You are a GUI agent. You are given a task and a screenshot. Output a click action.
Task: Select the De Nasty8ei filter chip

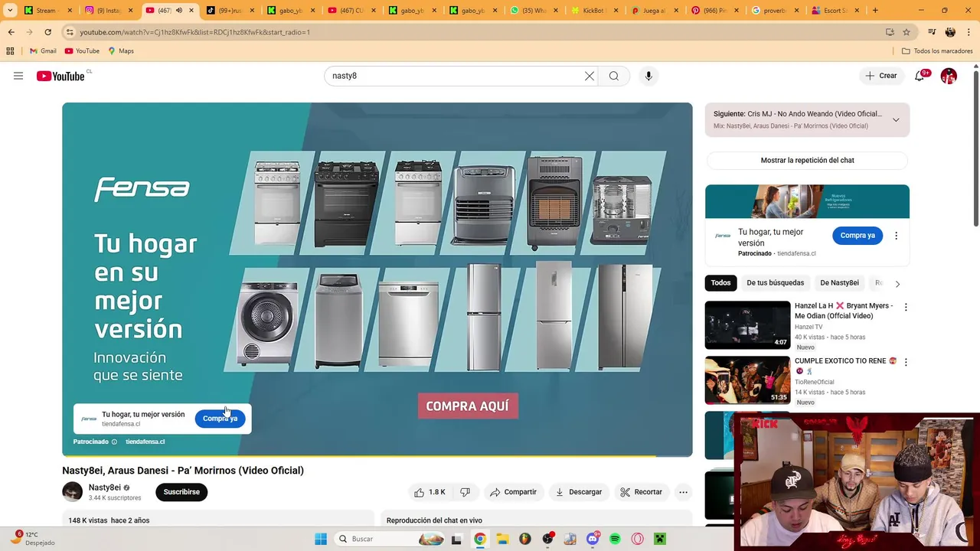point(839,283)
